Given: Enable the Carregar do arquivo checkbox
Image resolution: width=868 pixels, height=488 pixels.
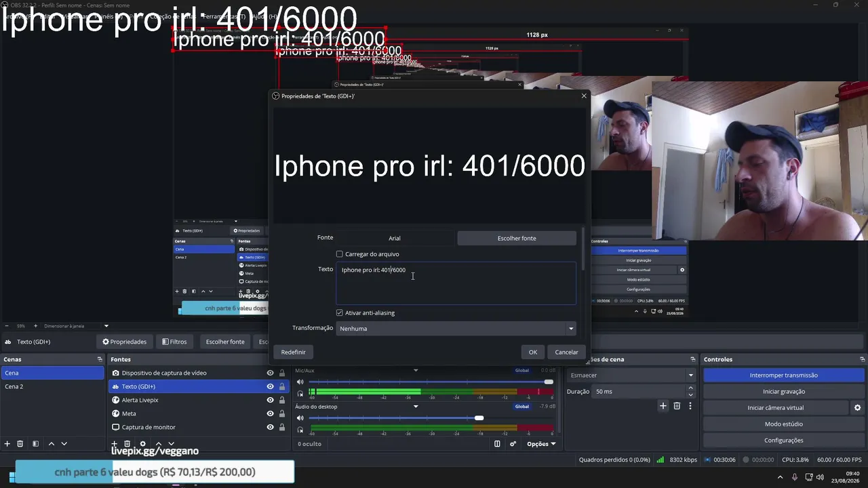Looking at the screenshot, I should [340, 254].
